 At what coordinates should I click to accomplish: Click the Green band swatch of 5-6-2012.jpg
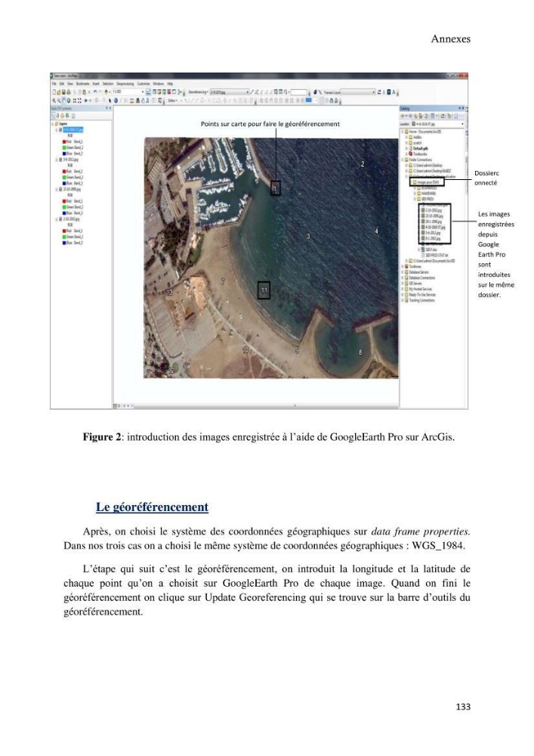tap(64, 178)
